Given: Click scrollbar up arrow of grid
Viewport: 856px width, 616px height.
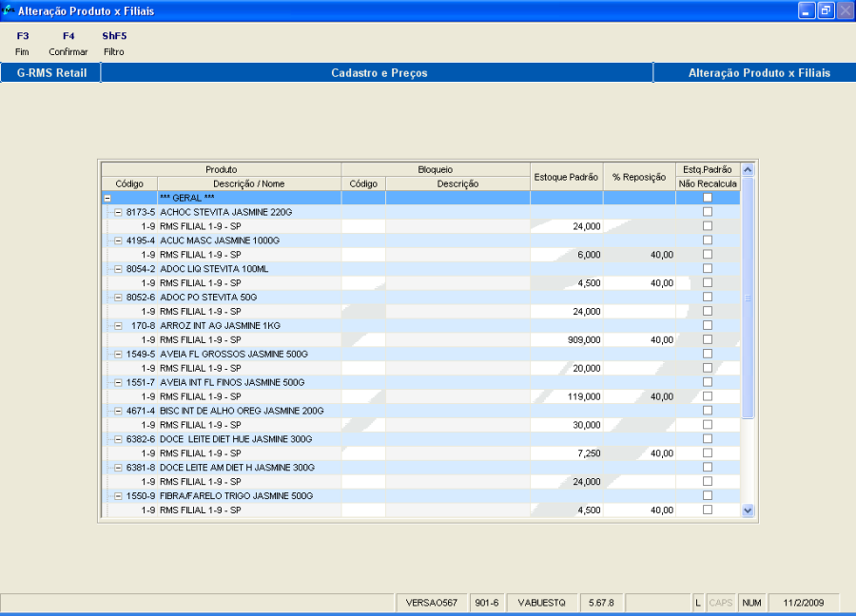Looking at the screenshot, I should coord(748,170).
